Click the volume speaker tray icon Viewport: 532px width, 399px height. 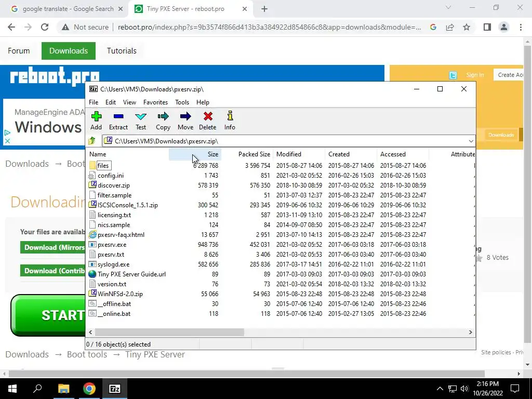point(465,389)
